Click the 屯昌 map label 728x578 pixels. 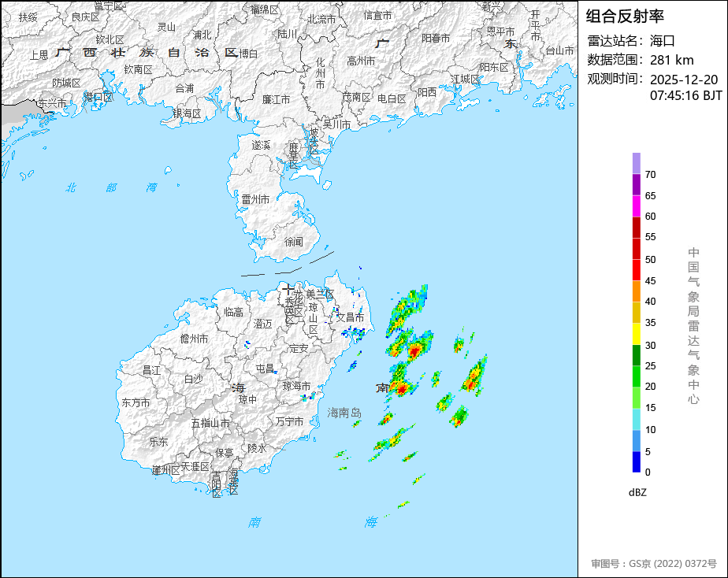(265, 369)
